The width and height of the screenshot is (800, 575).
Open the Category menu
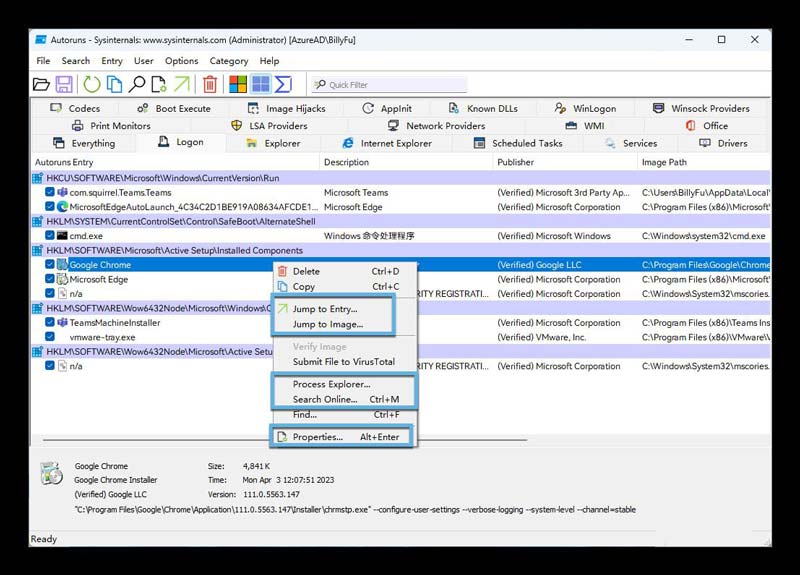(229, 61)
